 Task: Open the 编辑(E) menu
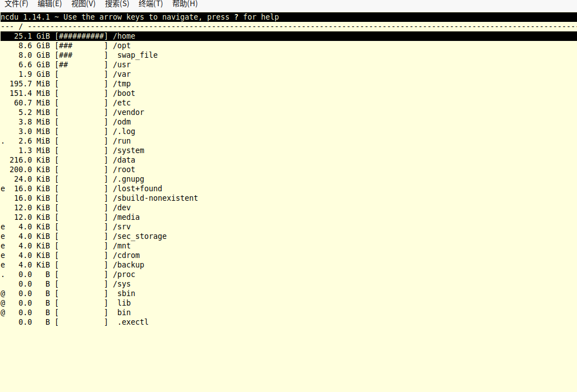pyautogui.click(x=50, y=4)
